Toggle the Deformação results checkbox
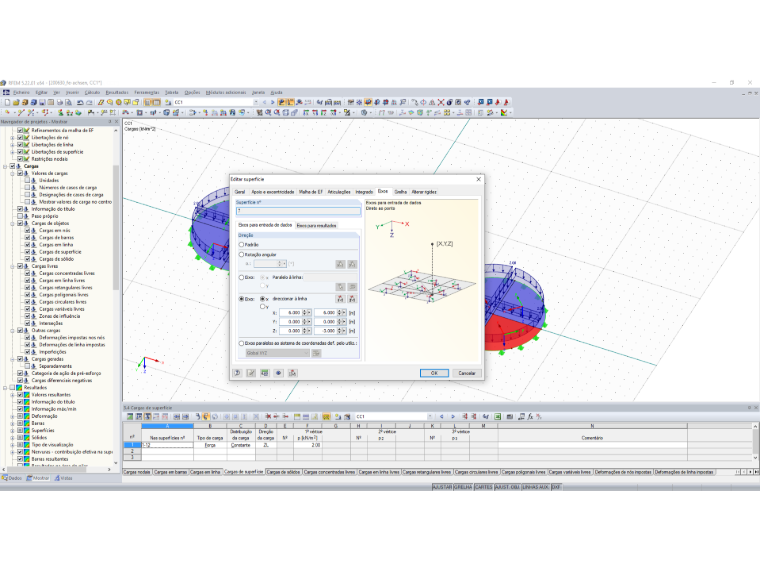Image resolution: width=760 pixels, height=570 pixels. 20,416
